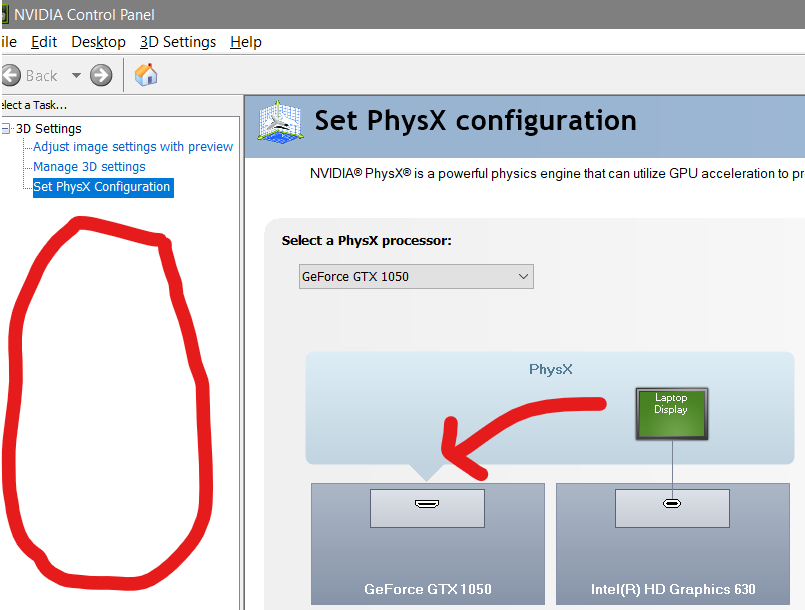
Task: Click the Intel(R) HD Graphics 630 label
Action: pyautogui.click(x=673, y=589)
